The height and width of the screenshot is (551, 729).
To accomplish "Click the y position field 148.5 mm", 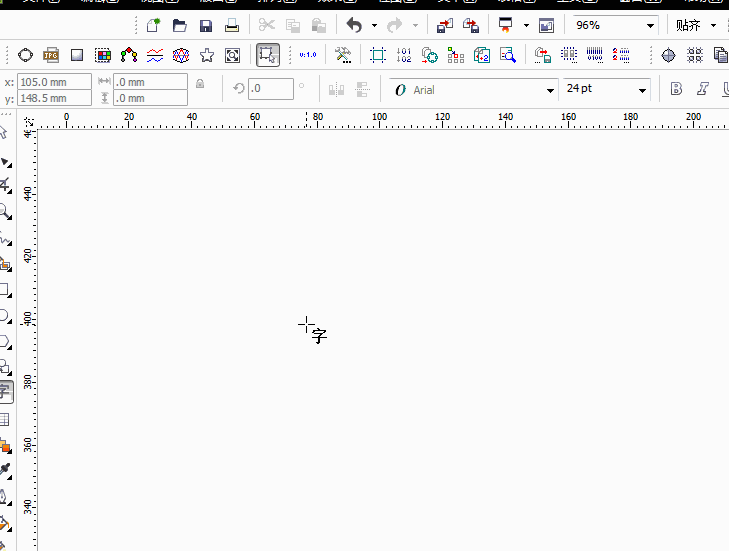I will 54,98.
